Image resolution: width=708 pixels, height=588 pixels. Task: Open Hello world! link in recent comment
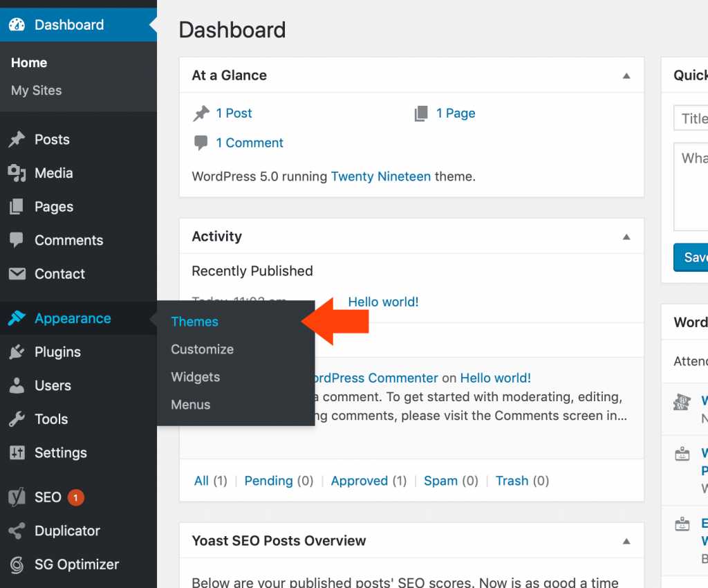click(495, 378)
